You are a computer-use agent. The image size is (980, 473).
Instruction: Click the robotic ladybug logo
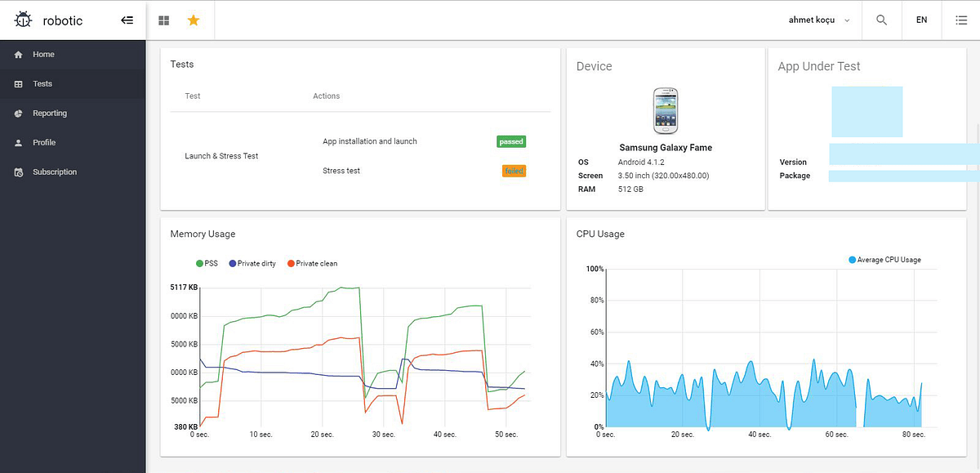pos(23,20)
